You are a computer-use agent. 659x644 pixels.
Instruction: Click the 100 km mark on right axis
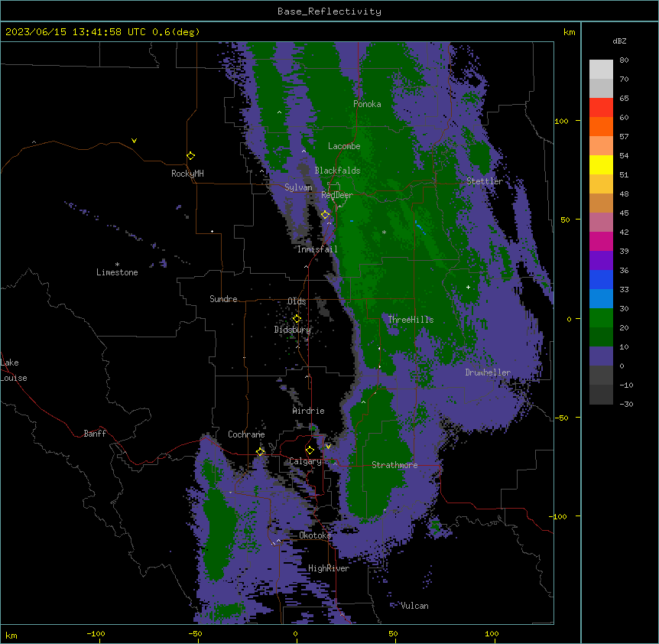[x=561, y=121]
